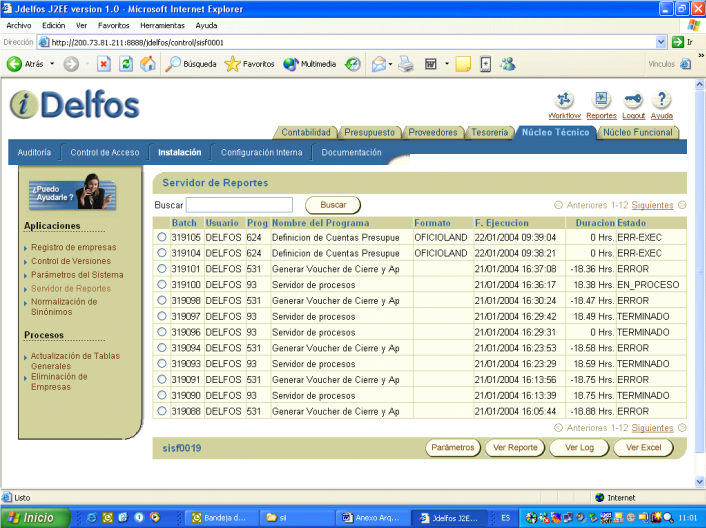The image size is (706, 528).
Task: Select radio button for batch 319097
Action: click(162, 316)
